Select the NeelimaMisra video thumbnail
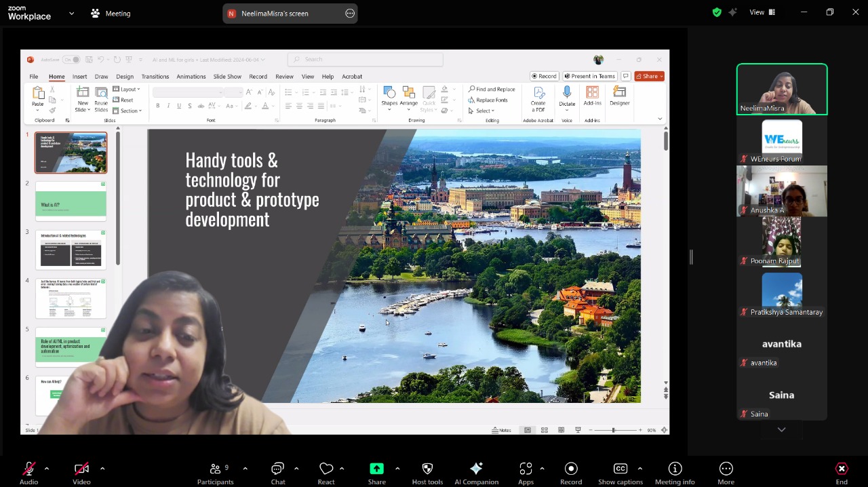This screenshot has width=868, height=487. click(x=782, y=90)
